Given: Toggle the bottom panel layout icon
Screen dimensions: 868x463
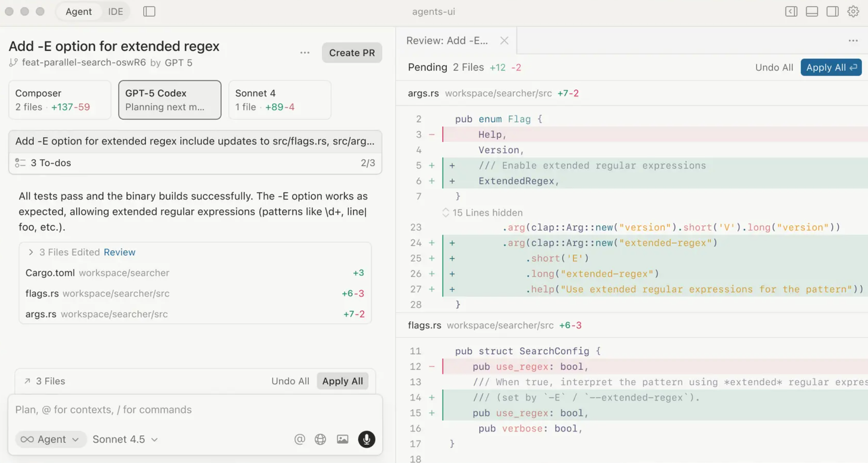Looking at the screenshot, I should (812, 12).
